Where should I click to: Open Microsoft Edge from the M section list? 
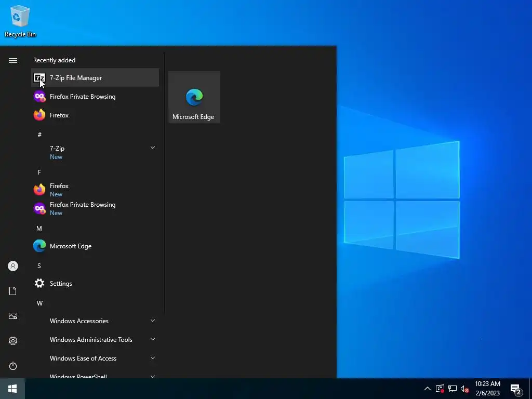point(95,246)
